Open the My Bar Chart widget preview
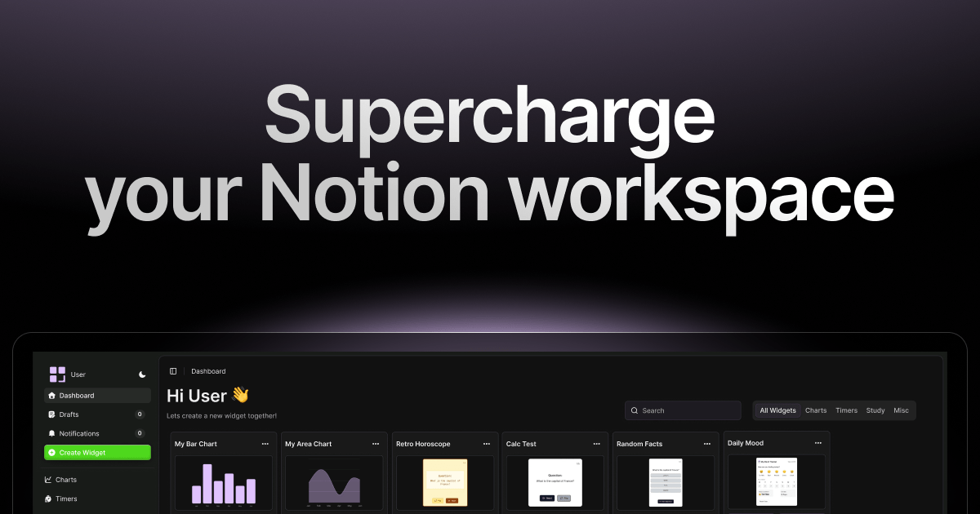 pyautogui.click(x=224, y=484)
